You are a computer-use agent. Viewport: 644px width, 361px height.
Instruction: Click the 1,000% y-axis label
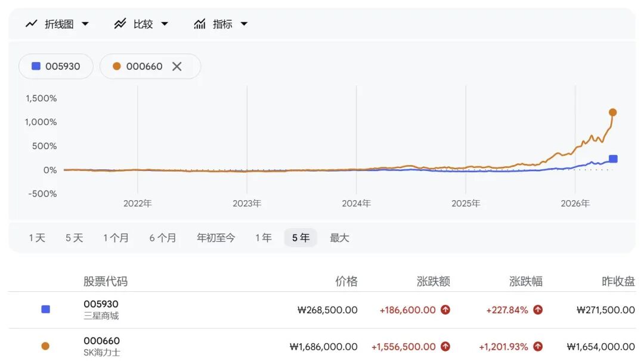(x=41, y=122)
